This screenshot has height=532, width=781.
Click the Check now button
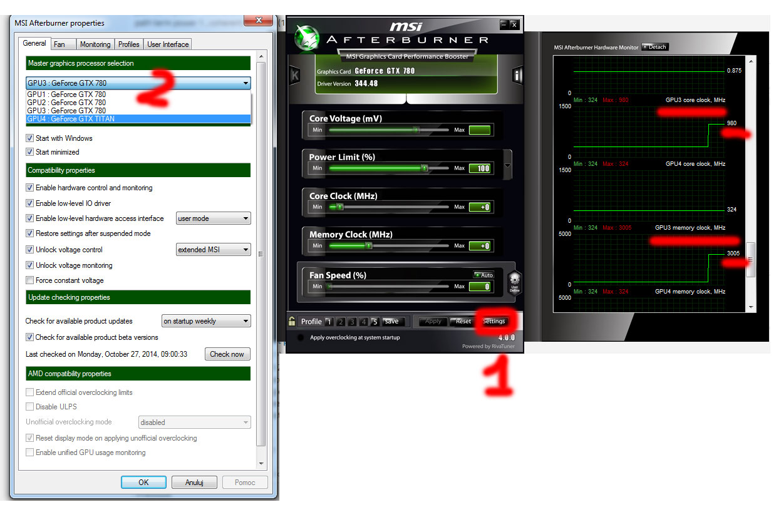pos(227,354)
